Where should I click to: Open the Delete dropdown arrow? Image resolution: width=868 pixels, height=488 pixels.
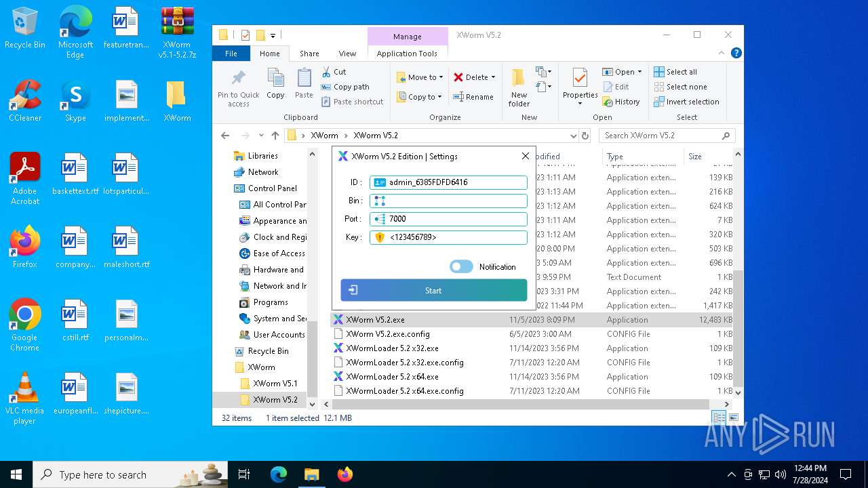coord(493,77)
